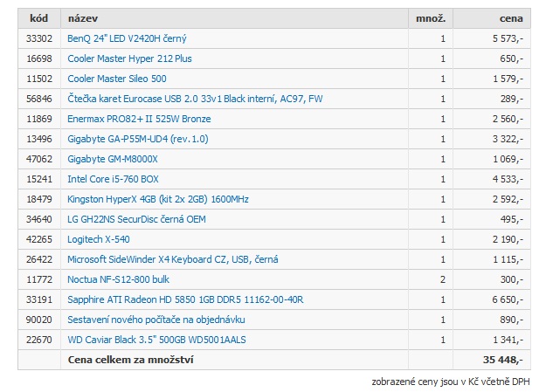The image size is (553, 392).
Task: Click the price 495,-
Action: tap(511, 219)
